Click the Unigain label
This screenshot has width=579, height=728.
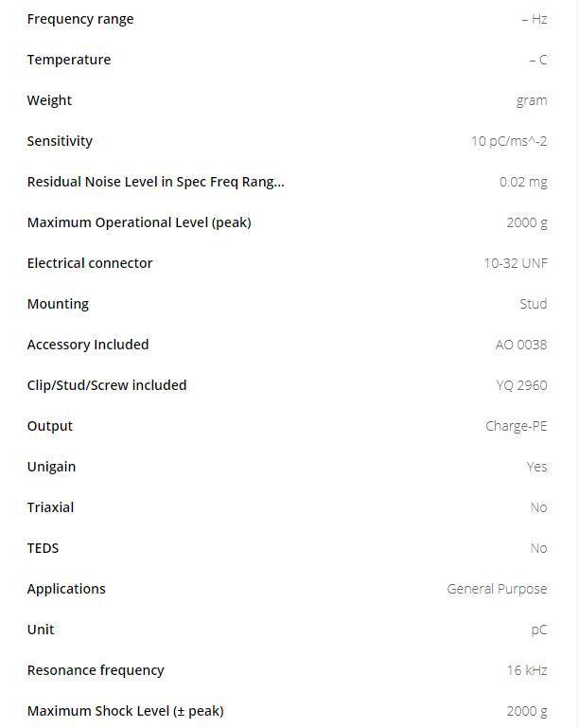coord(51,467)
